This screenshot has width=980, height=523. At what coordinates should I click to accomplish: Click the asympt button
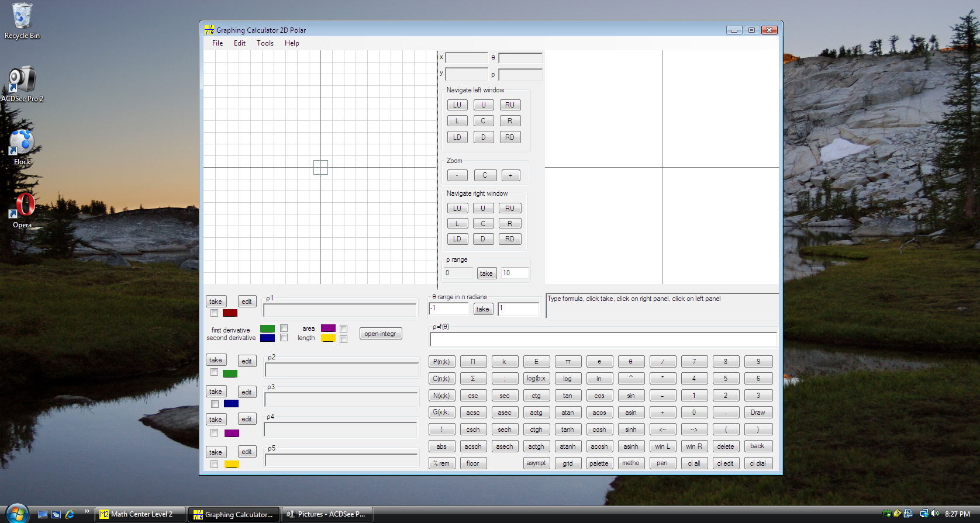536,463
